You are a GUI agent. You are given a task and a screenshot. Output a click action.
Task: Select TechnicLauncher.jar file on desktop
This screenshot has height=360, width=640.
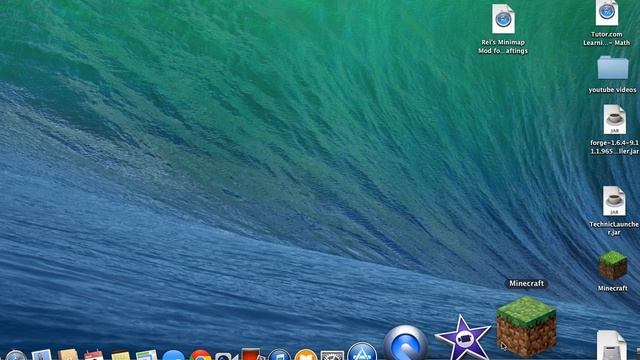[x=613, y=201]
